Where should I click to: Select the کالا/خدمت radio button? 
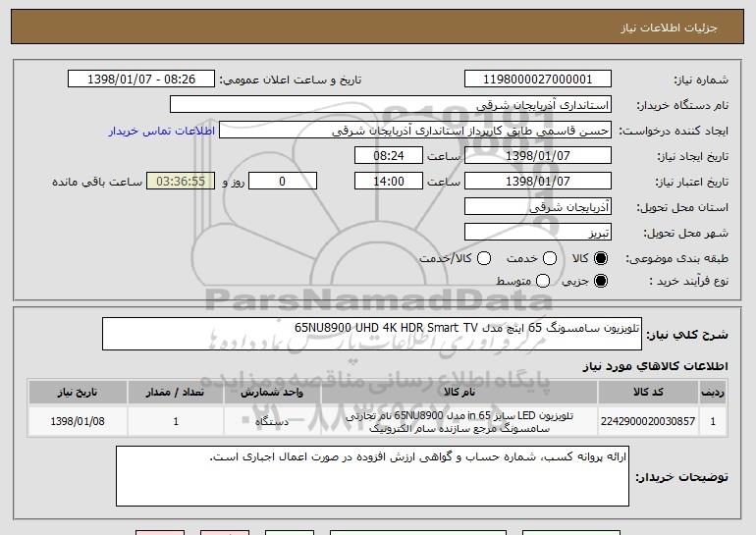[484, 259]
